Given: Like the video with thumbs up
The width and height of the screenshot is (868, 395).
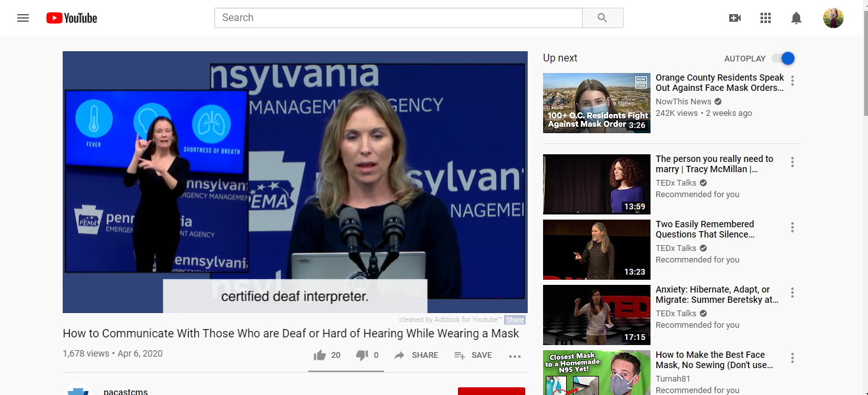Looking at the screenshot, I should (320, 355).
